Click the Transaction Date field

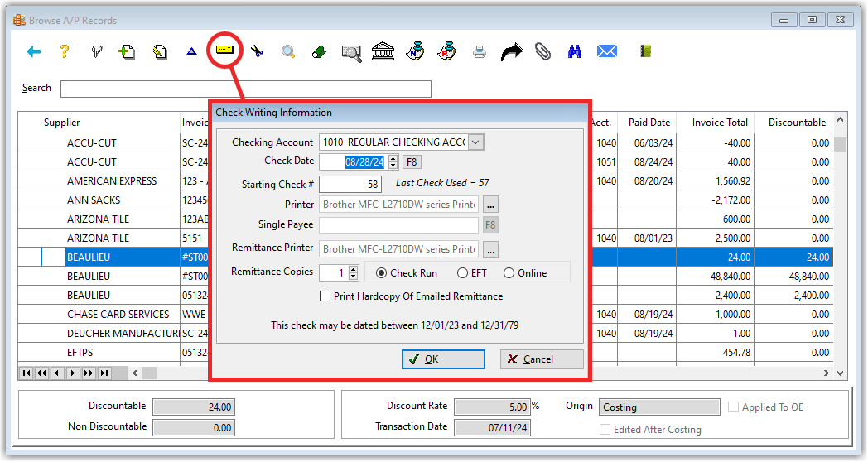point(492,428)
